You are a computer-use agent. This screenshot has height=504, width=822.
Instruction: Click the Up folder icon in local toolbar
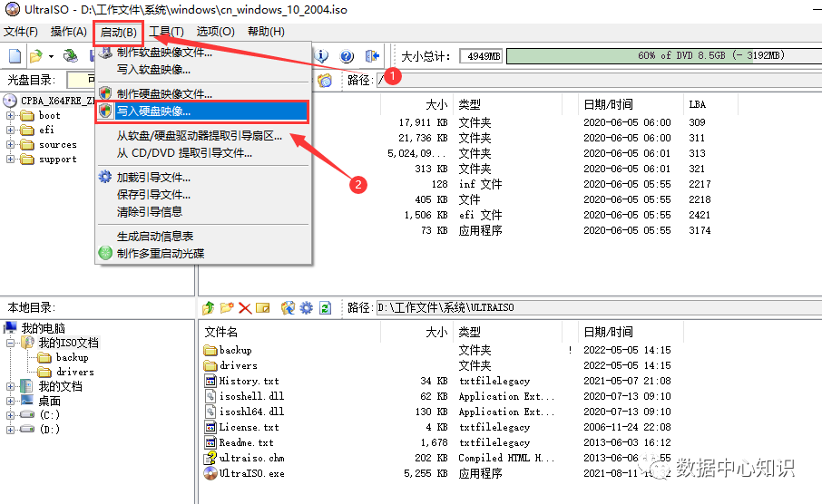(x=208, y=307)
